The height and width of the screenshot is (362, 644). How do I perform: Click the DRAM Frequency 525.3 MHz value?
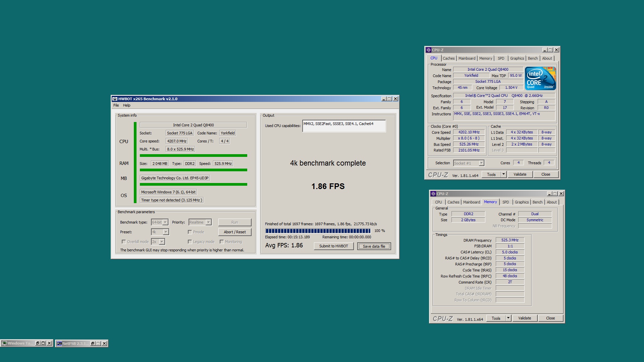[510, 240]
